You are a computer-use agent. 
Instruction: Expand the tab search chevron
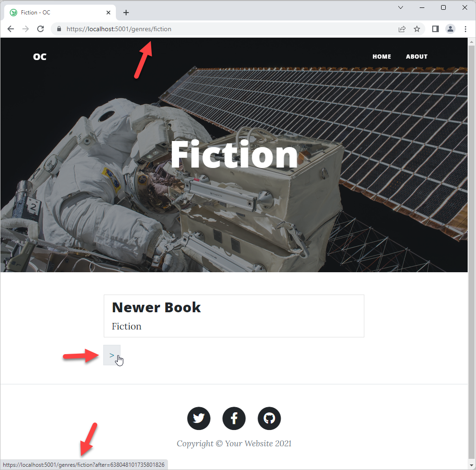coord(401,7)
